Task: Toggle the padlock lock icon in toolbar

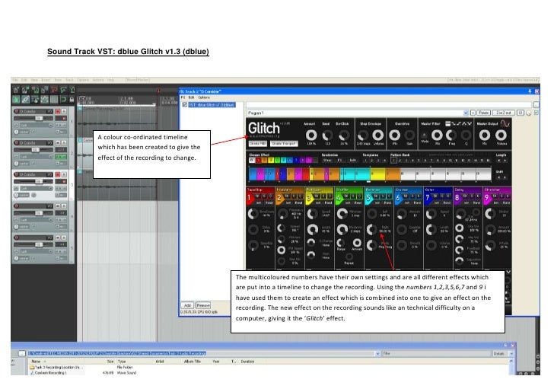Action: [x=72, y=99]
